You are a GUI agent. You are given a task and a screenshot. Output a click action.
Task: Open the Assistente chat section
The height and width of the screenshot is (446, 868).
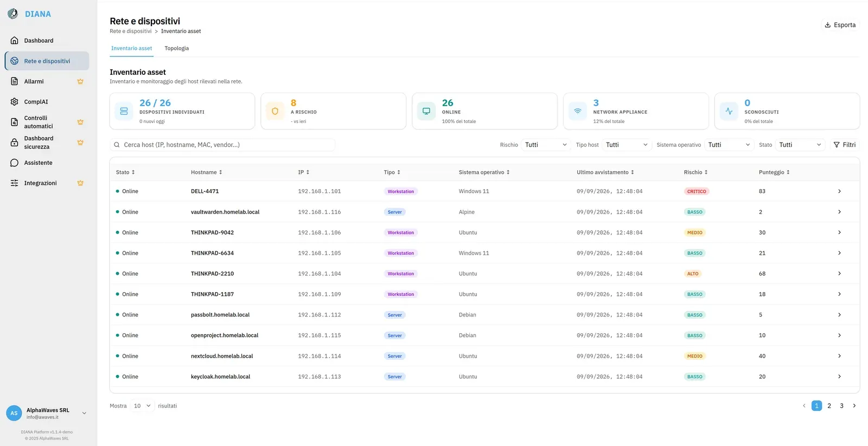(x=47, y=163)
